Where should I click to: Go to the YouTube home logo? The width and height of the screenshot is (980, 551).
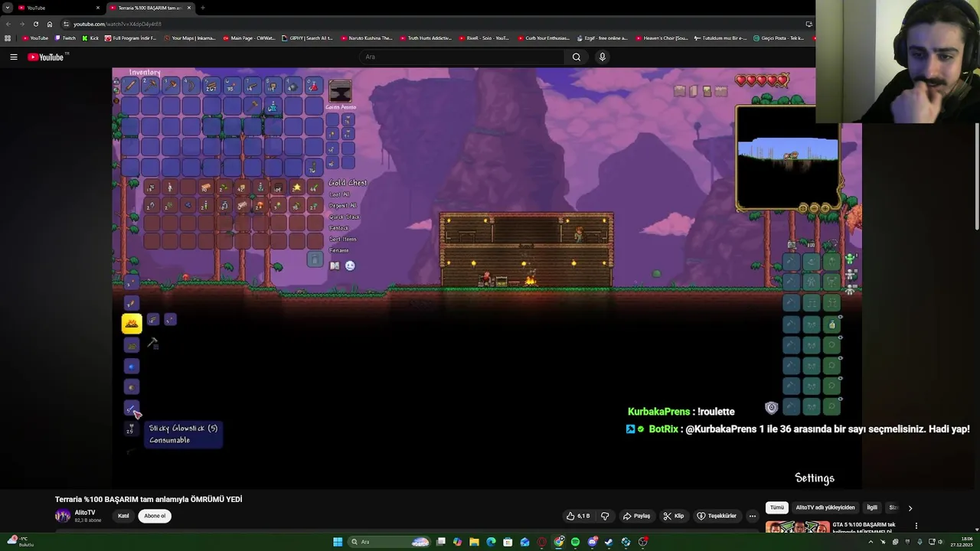[47, 57]
